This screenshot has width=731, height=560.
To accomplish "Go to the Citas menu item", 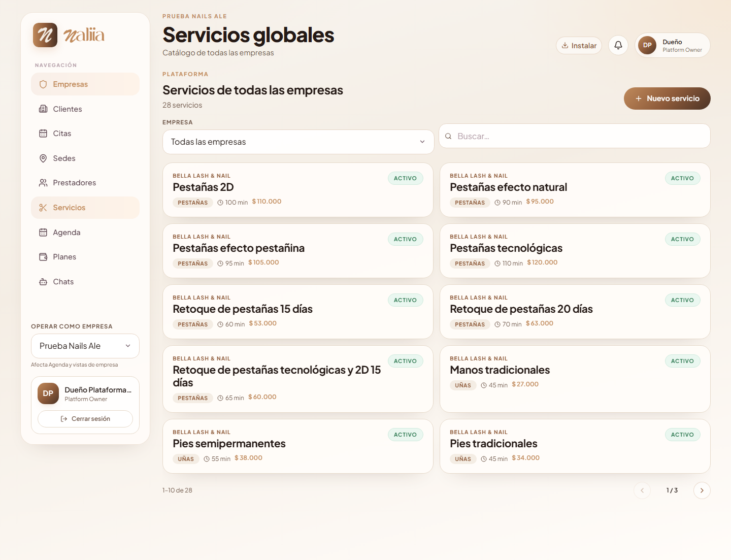I will pos(85,134).
